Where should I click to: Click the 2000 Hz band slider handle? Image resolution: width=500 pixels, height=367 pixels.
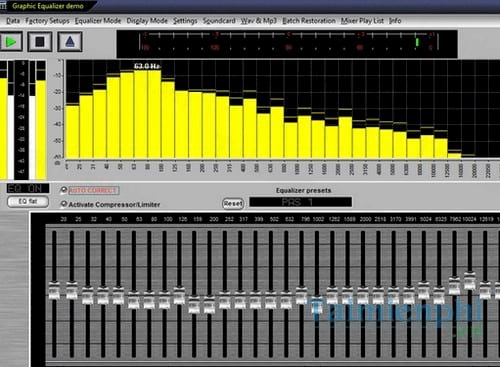pyautogui.click(x=363, y=295)
